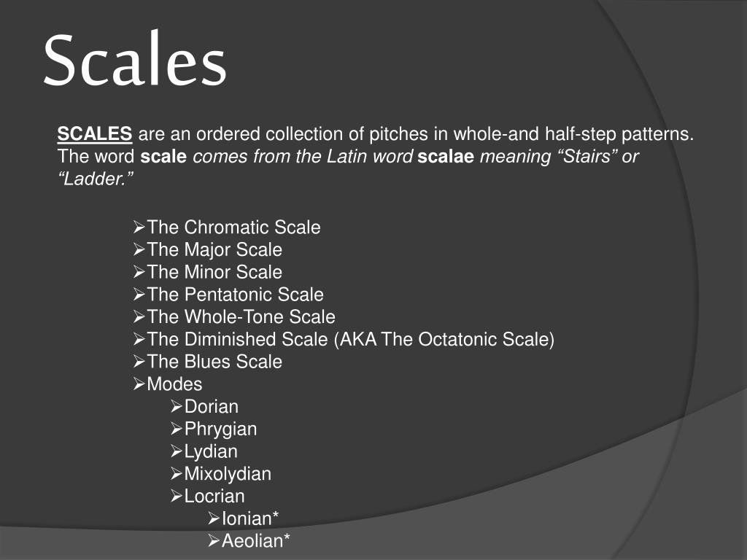Click the arrow bullet before The Chromatic Scale
747x560 pixels.
[x=139, y=227]
